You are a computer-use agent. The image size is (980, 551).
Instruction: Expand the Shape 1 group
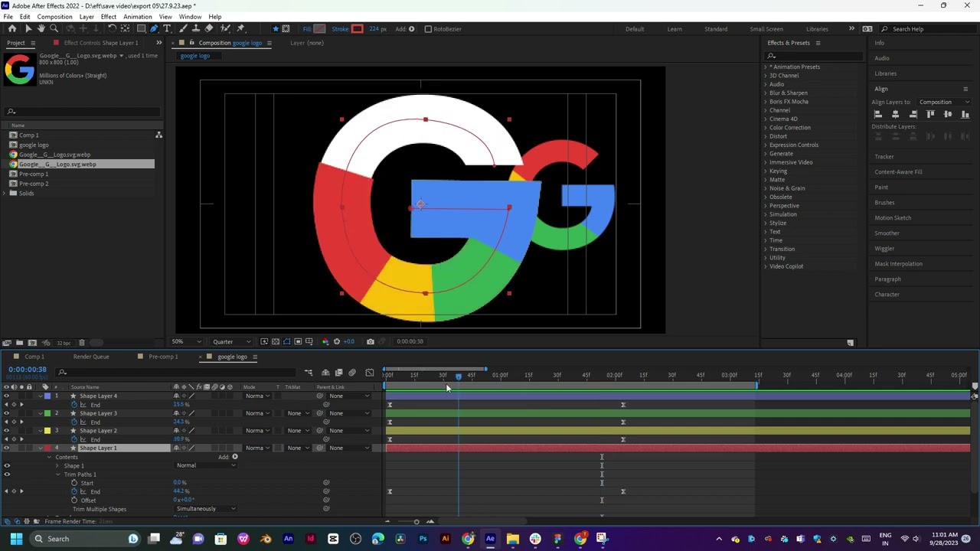(x=57, y=465)
